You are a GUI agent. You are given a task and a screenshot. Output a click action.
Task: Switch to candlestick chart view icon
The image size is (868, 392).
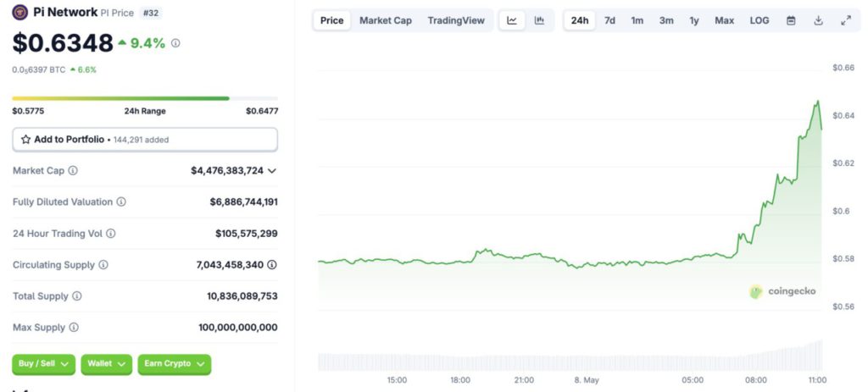[539, 20]
